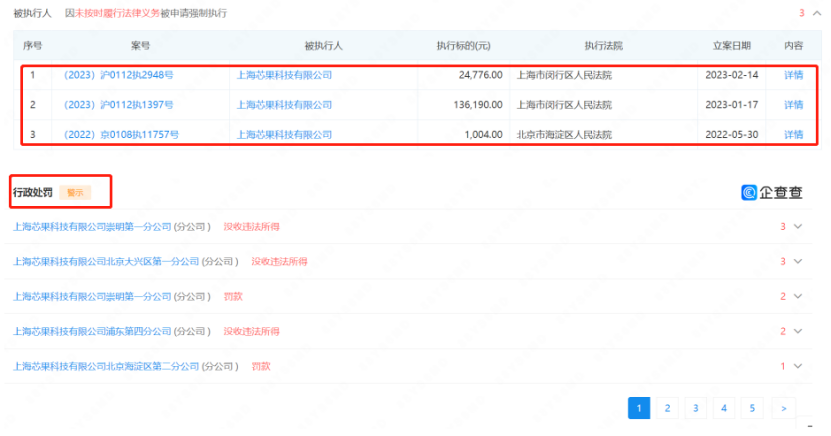Screen dimensions: 831x436
Task: Click 详情 for the 2023-01-17 case
Action: [793, 105]
